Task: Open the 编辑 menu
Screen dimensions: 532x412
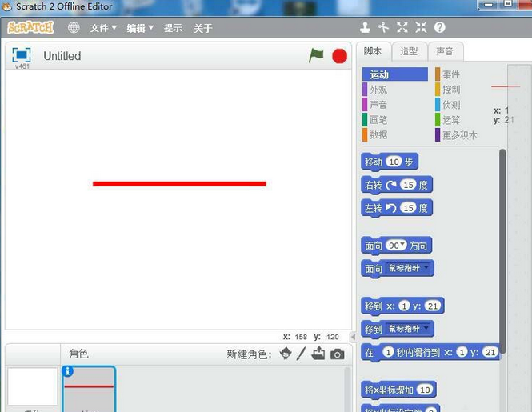Action: coord(140,28)
